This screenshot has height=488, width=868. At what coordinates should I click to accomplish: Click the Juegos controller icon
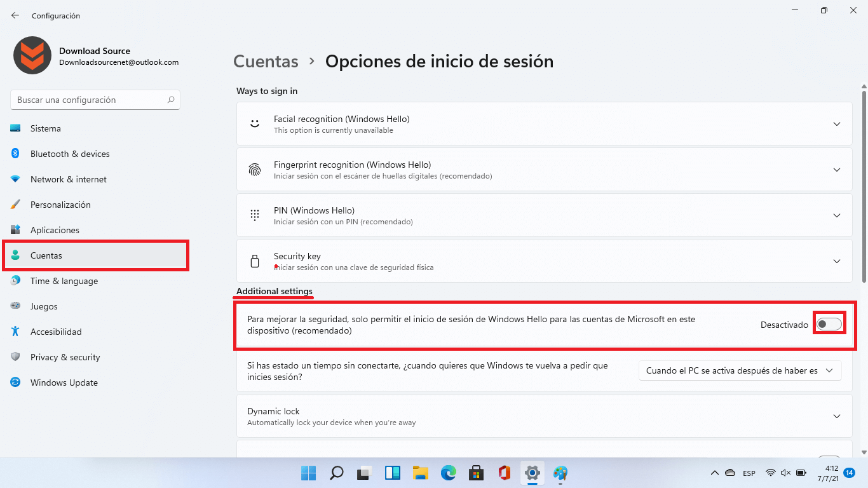tap(15, 306)
